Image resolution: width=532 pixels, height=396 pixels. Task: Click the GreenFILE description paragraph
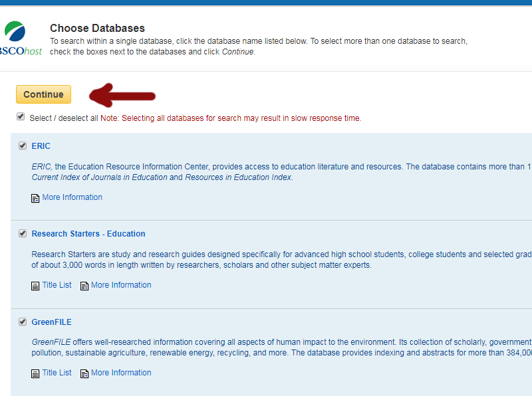click(x=281, y=347)
